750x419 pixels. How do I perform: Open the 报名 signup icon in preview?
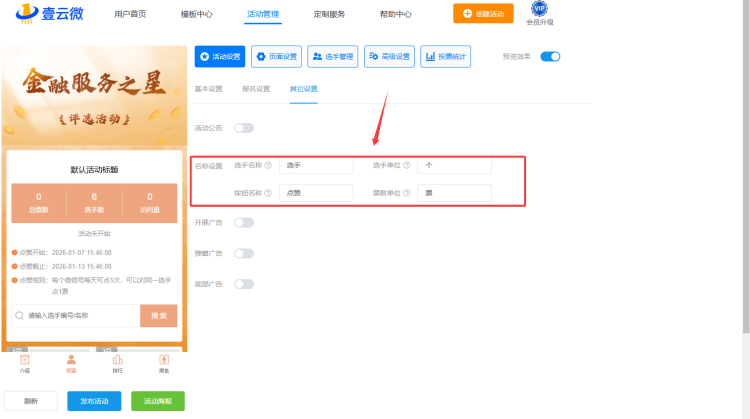[164, 361]
